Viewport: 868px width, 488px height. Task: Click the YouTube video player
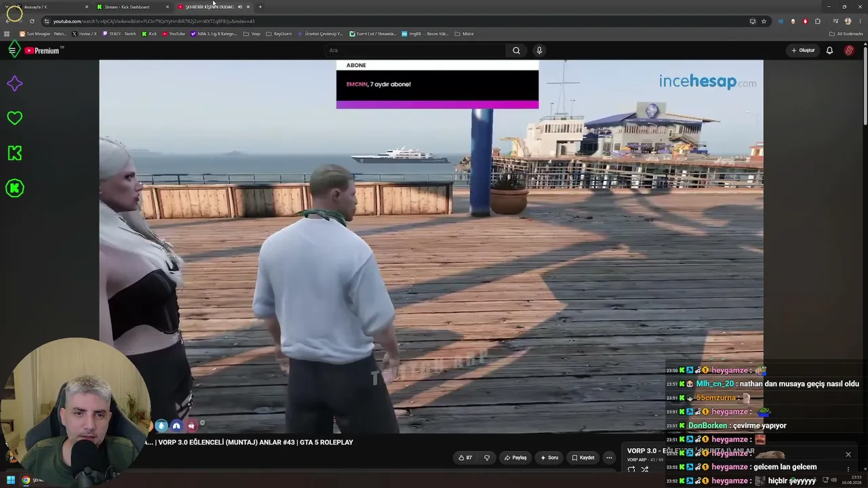click(x=431, y=246)
